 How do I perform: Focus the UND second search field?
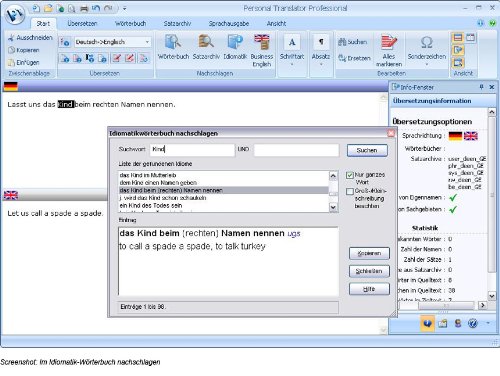pos(296,150)
